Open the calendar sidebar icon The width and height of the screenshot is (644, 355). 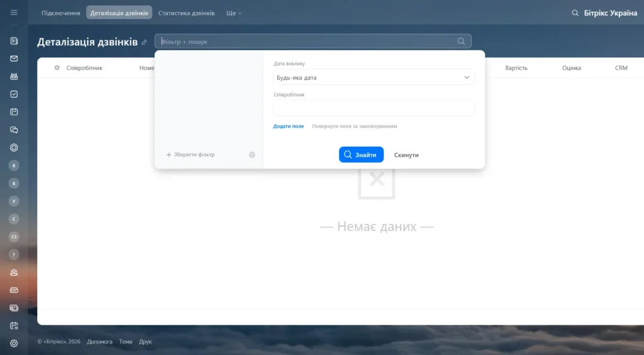[x=14, y=112]
